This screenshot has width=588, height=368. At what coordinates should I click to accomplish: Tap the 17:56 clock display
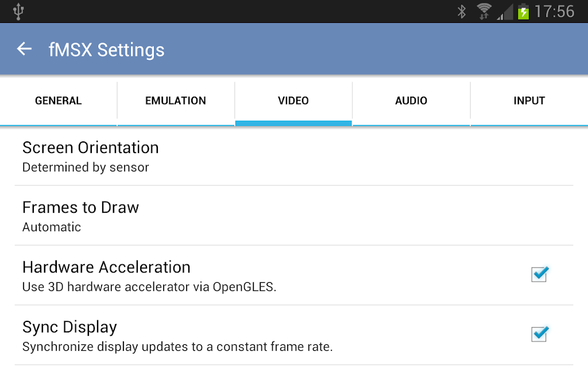[x=554, y=11]
